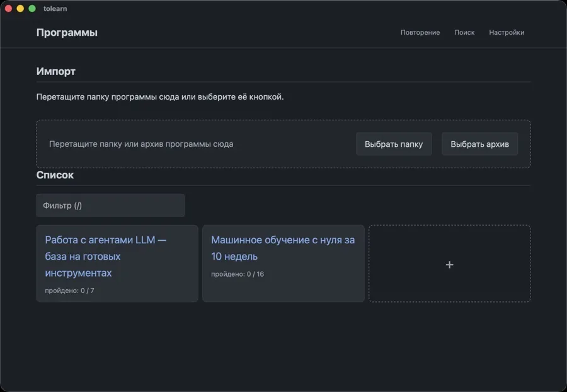Click the tolearn window title
The image size is (567, 392).
[55, 9]
